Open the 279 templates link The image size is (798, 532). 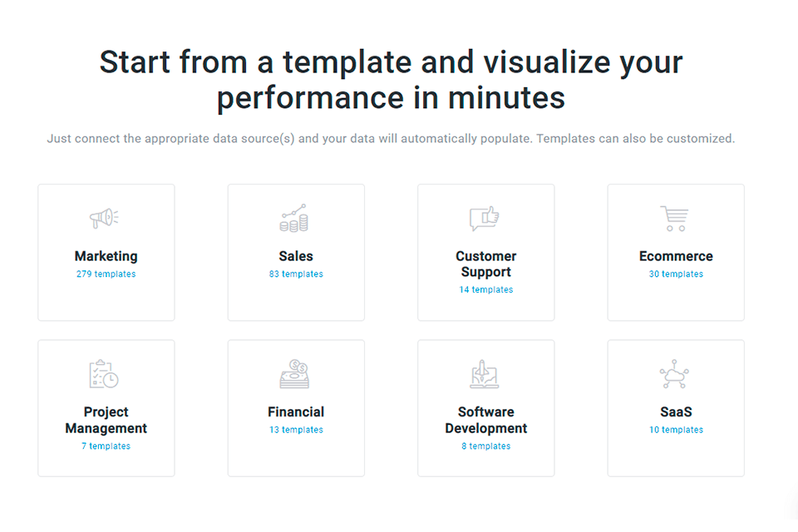(x=106, y=274)
